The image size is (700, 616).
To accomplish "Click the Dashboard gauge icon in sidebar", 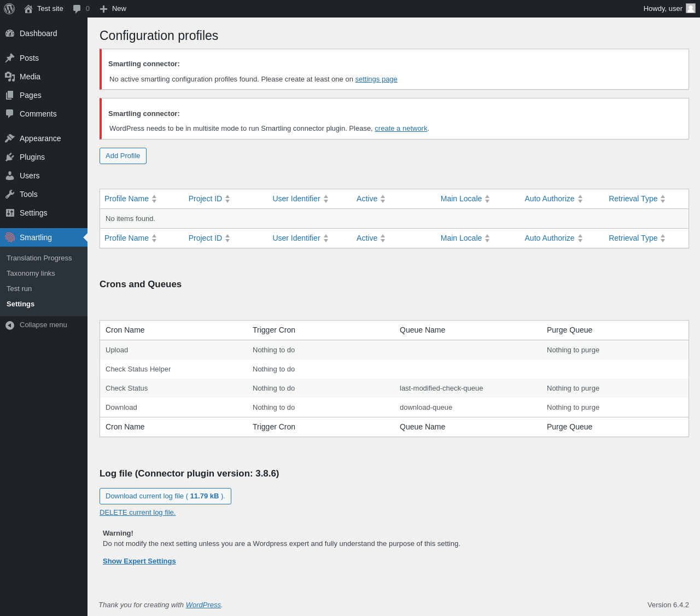I will (10, 33).
